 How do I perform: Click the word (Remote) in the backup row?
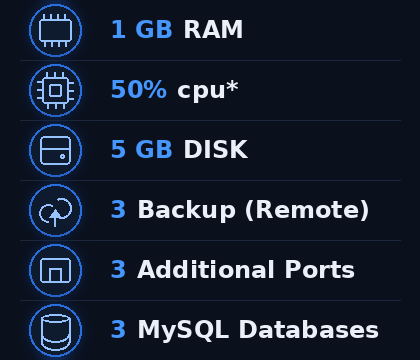307,210
